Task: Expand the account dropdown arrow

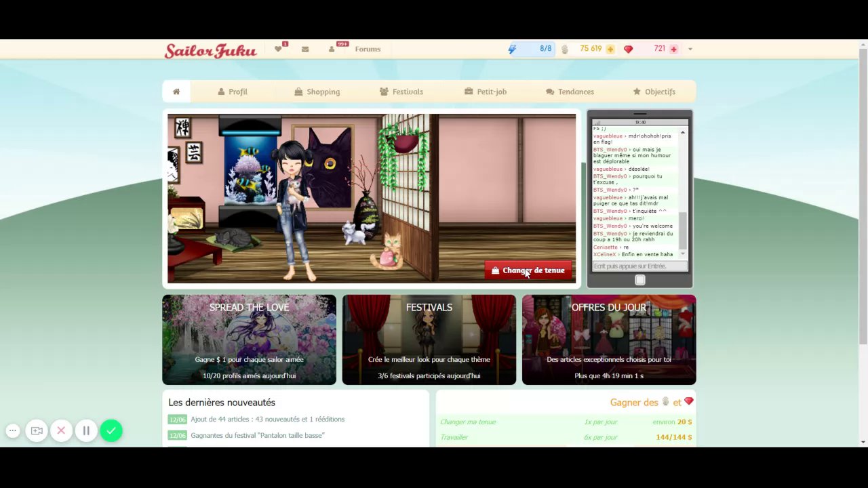Action: point(690,49)
